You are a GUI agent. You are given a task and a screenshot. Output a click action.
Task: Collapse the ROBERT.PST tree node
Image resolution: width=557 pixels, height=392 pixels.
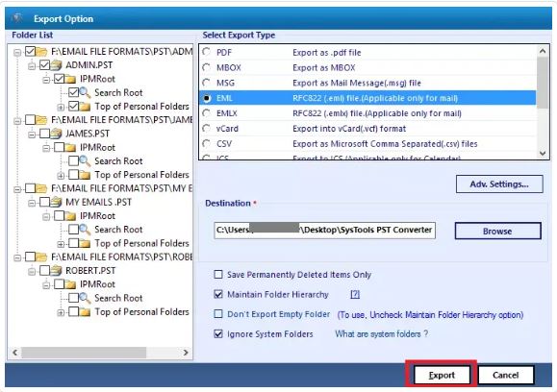pos(31,271)
